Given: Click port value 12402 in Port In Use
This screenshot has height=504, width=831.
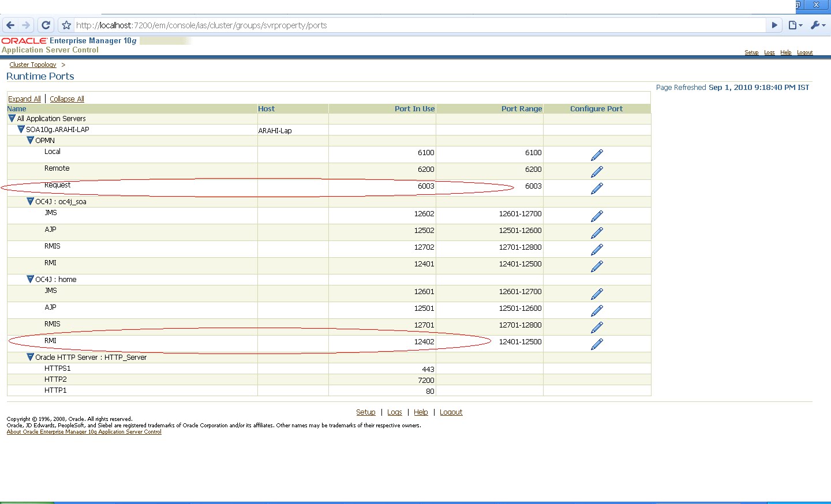Looking at the screenshot, I should pos(424,341).
